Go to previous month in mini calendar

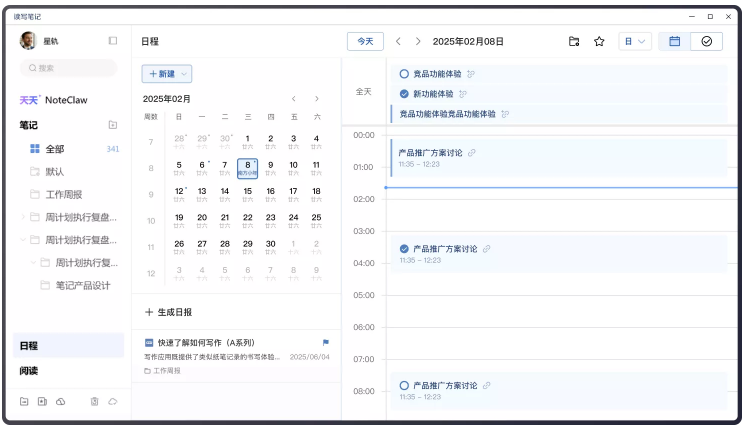pyautogui.click(x=294, y=99)
